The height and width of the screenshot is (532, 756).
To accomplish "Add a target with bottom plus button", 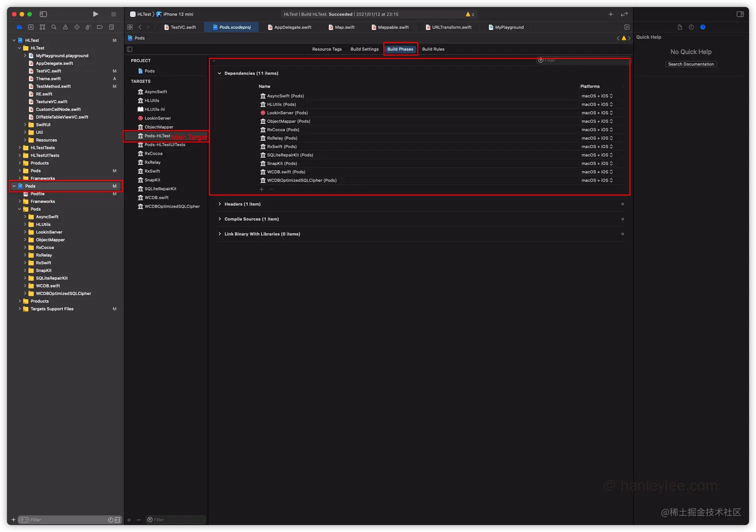I will pos(129,520).
